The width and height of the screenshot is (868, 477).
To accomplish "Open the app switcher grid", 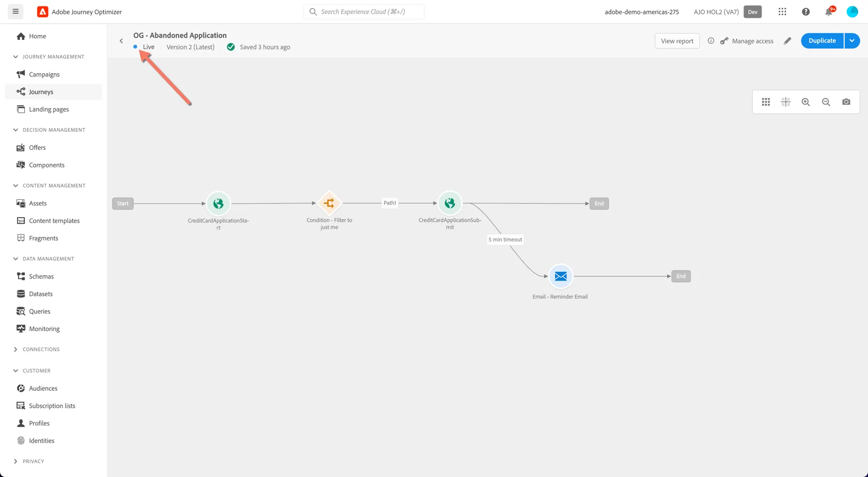I will pos(782,12).
